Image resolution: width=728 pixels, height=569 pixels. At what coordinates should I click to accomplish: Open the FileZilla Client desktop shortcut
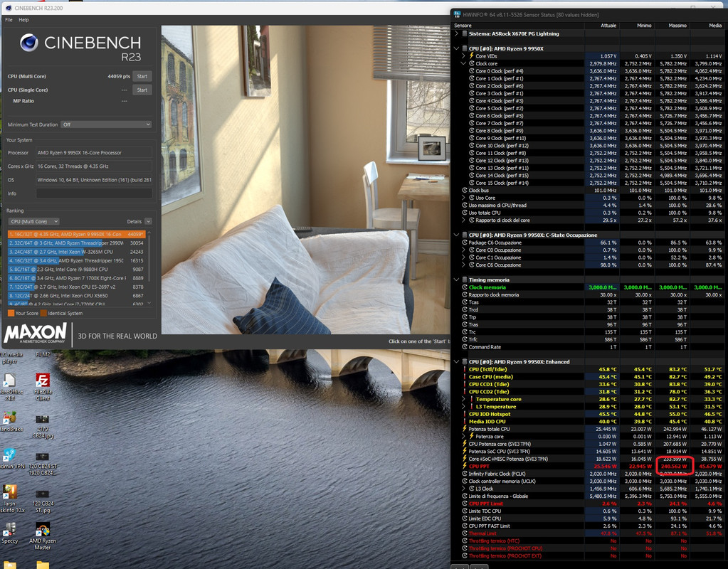tap(42, 385)
